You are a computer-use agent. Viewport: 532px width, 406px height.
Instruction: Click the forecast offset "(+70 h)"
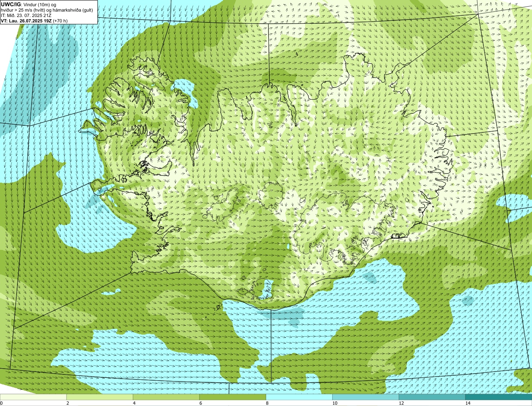(x=60, y=20)
